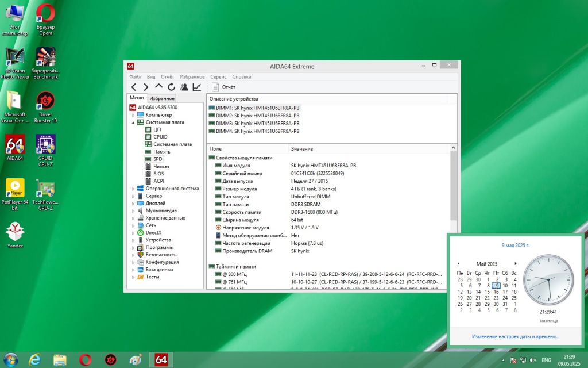Viewport: 588px width, 368px height.
Task: Open the Справка menu
Action: point(242,76)
